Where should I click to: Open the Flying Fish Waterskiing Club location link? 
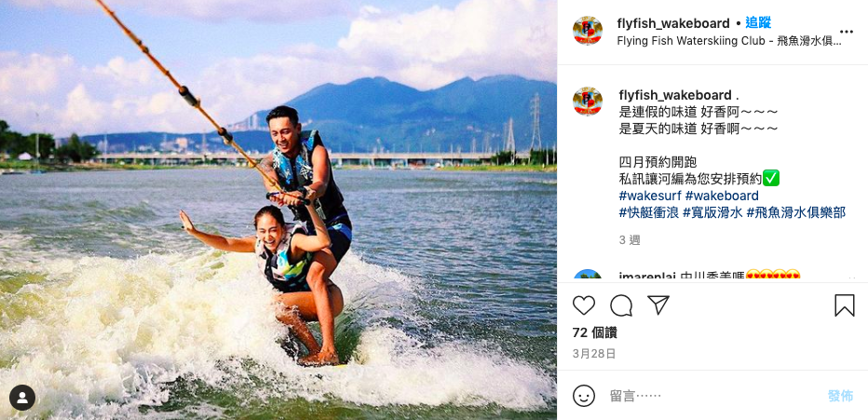(729, 42)
